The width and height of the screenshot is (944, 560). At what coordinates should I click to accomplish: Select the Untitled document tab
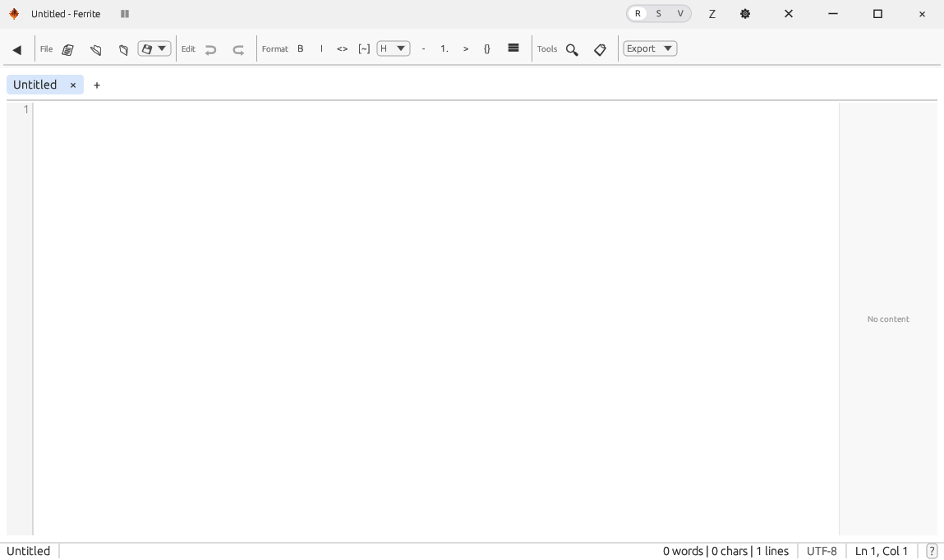click(x=35, y=85)
